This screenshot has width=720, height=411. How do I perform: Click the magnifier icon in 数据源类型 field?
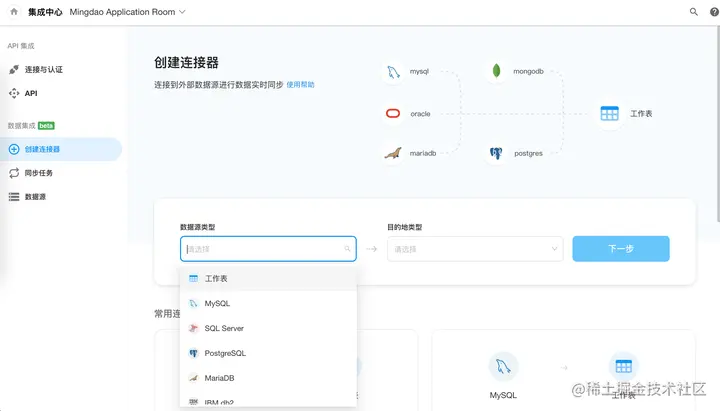tap(347, 249)
